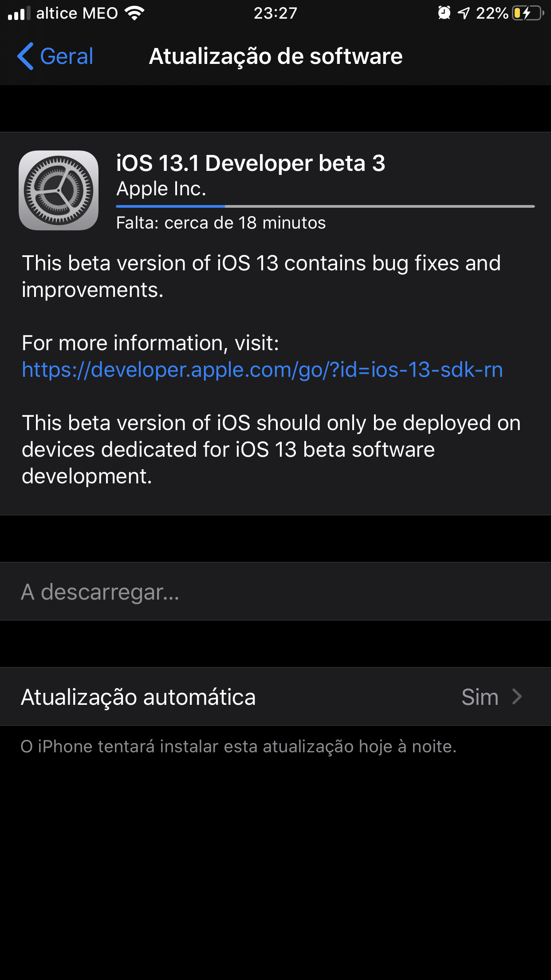
Task: Tap the 22% battery percentage
Action: tap(492, 13)
